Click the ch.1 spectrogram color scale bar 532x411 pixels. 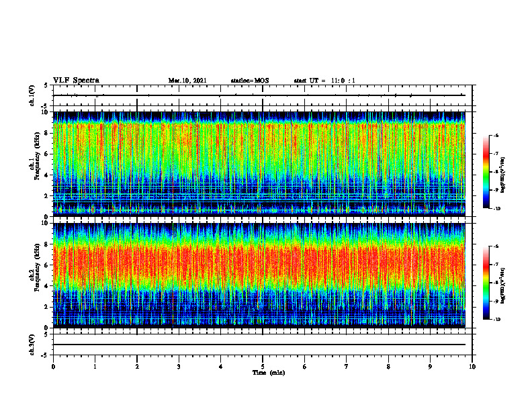pyautogui.click(x=486, y=172)
